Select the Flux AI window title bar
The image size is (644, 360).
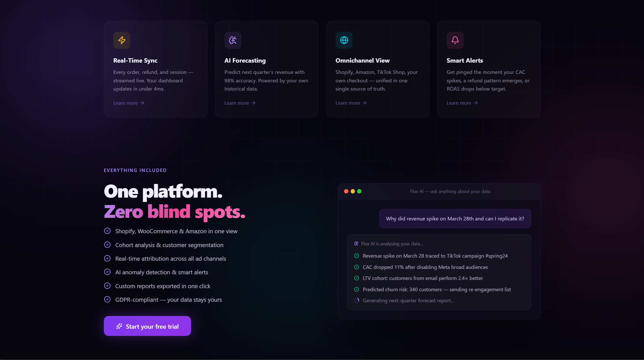click(x=450, y=191)
